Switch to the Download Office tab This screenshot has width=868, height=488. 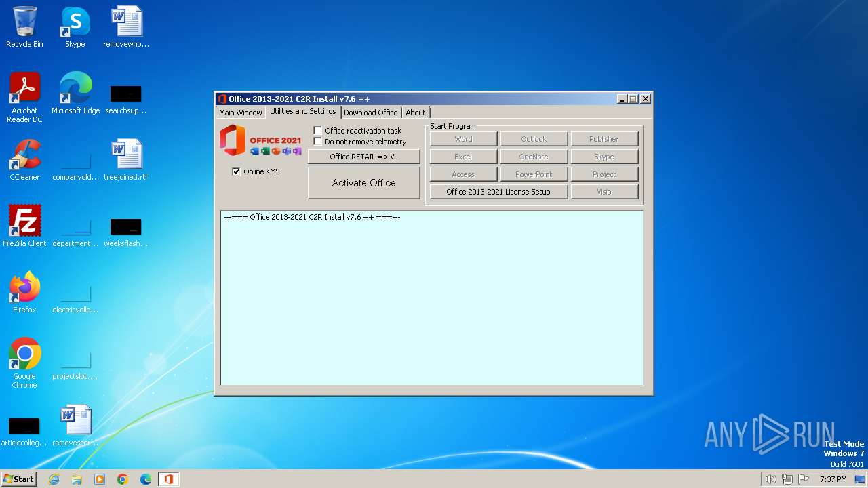[370, 113]
